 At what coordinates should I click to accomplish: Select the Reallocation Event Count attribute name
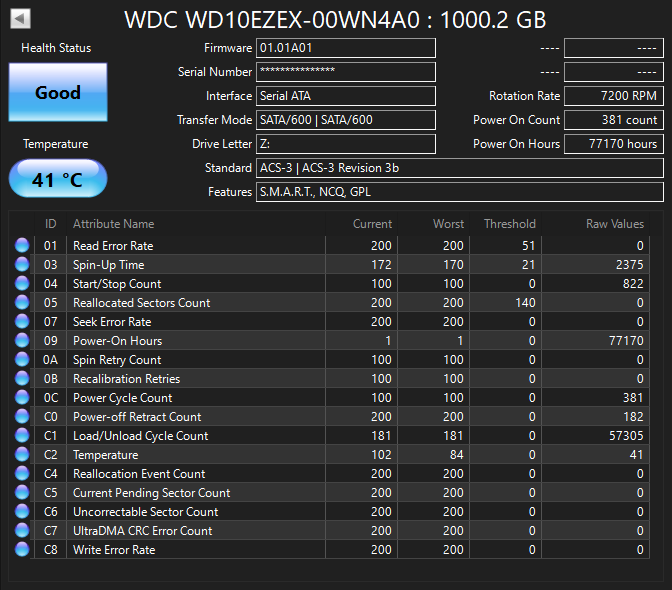click(139, 474)
